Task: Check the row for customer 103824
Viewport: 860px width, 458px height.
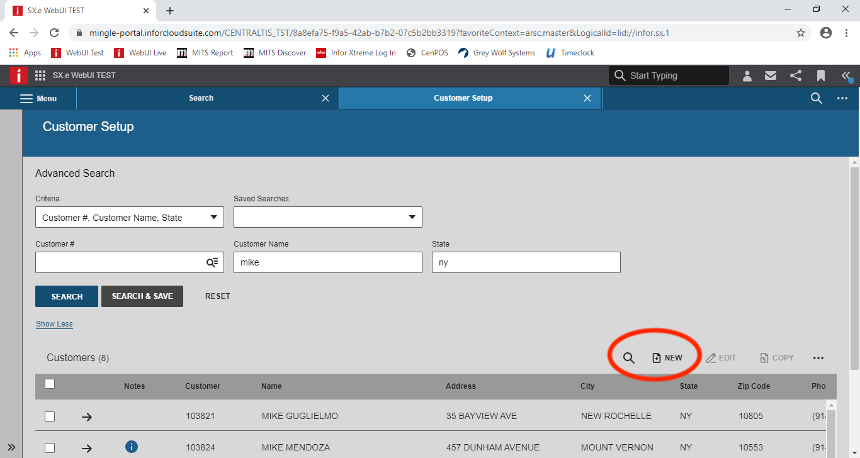Action: (50, 448)
